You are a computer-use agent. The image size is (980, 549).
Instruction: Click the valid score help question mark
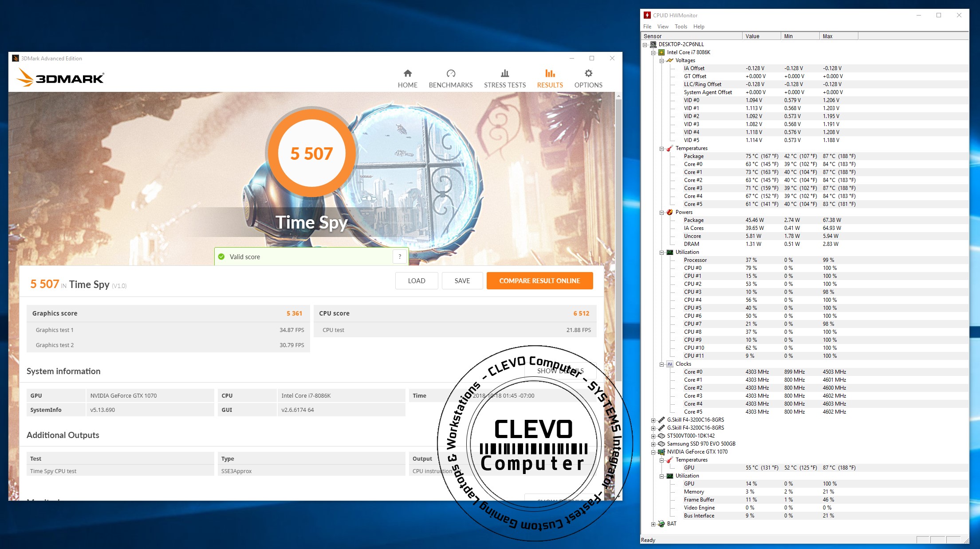[400, 257]
